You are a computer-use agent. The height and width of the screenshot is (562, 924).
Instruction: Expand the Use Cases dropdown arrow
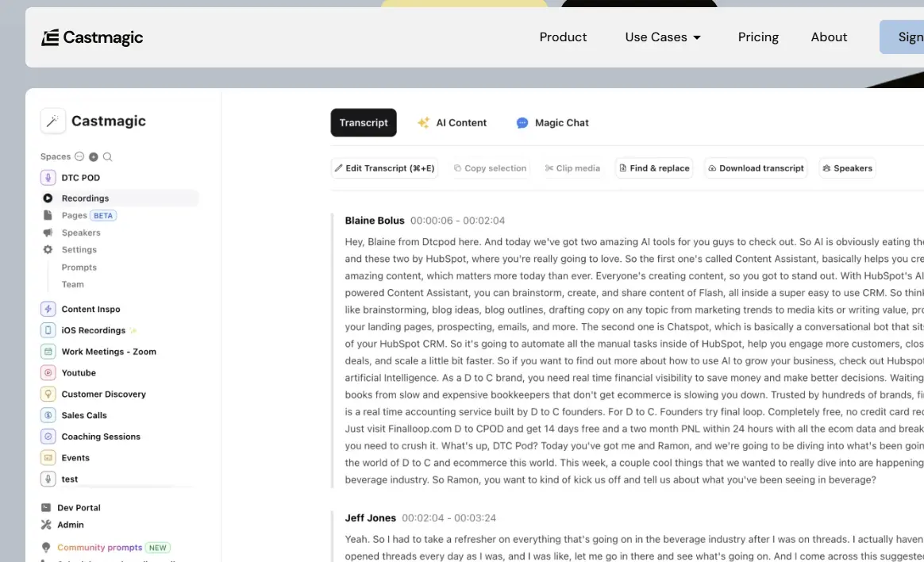[696, 37]
